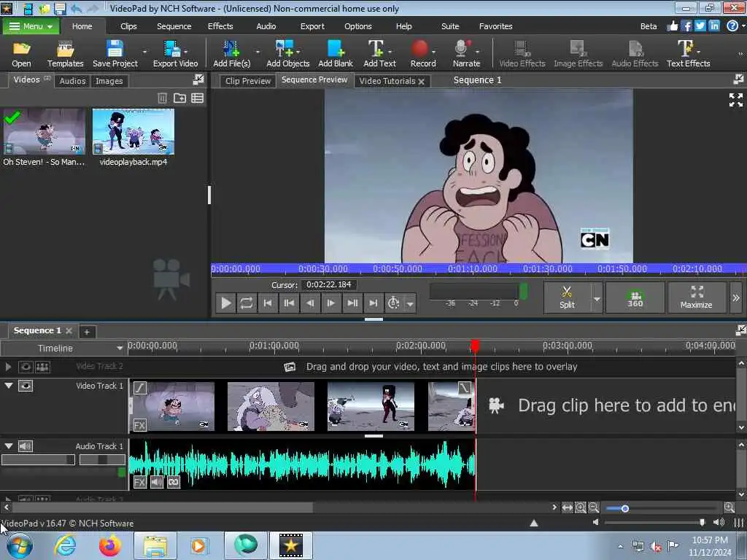Open the FX button on the video clip
Screen dimensions: 747x560
[x=139, y=425]
